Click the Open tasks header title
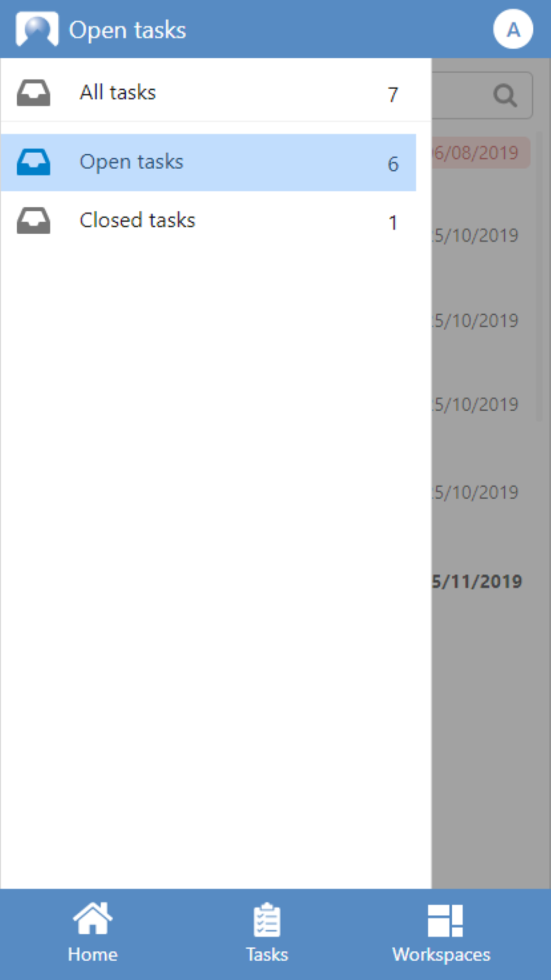This screenshot has width=551, height=980. (x=127, y=30)
